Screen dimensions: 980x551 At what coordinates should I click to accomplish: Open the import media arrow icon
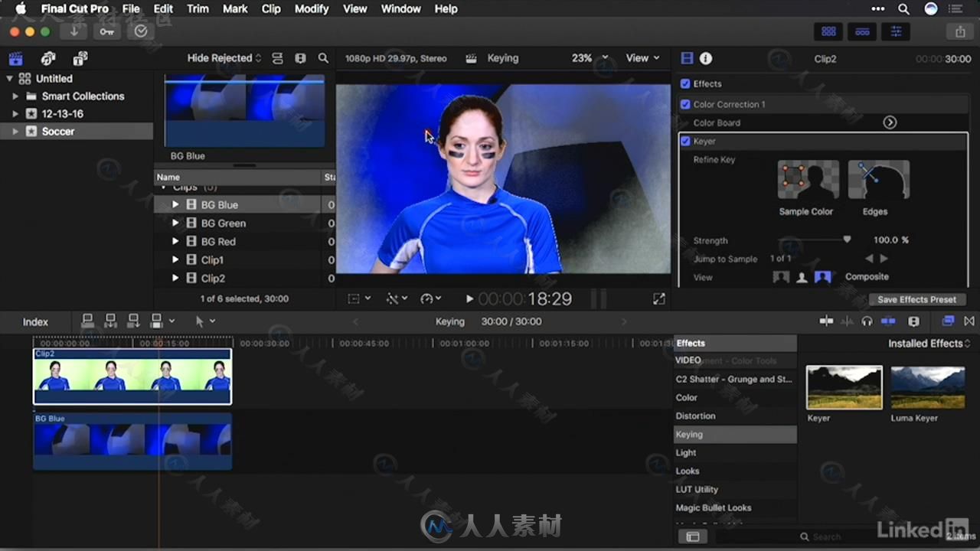[74, 31]
